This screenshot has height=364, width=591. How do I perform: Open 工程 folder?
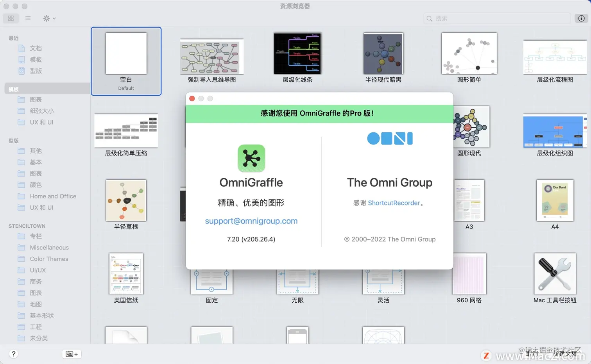click(x=36, y=327)
